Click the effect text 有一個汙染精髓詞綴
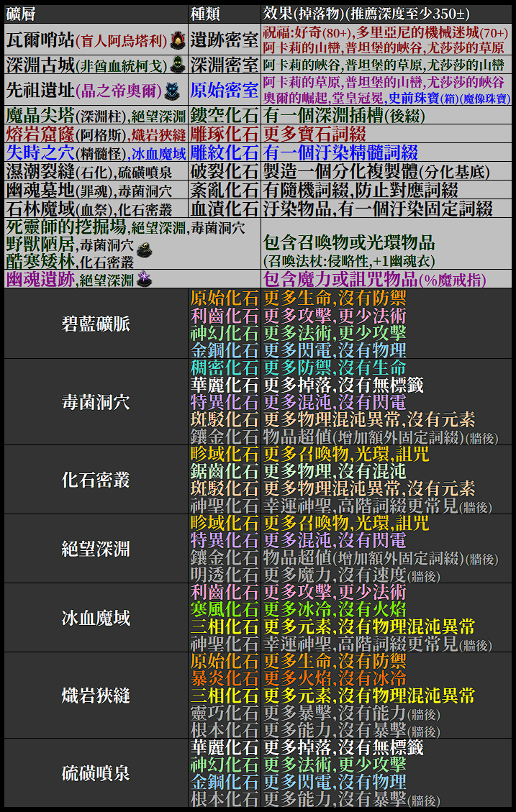The image size is (516, 812). pos(340,152)
